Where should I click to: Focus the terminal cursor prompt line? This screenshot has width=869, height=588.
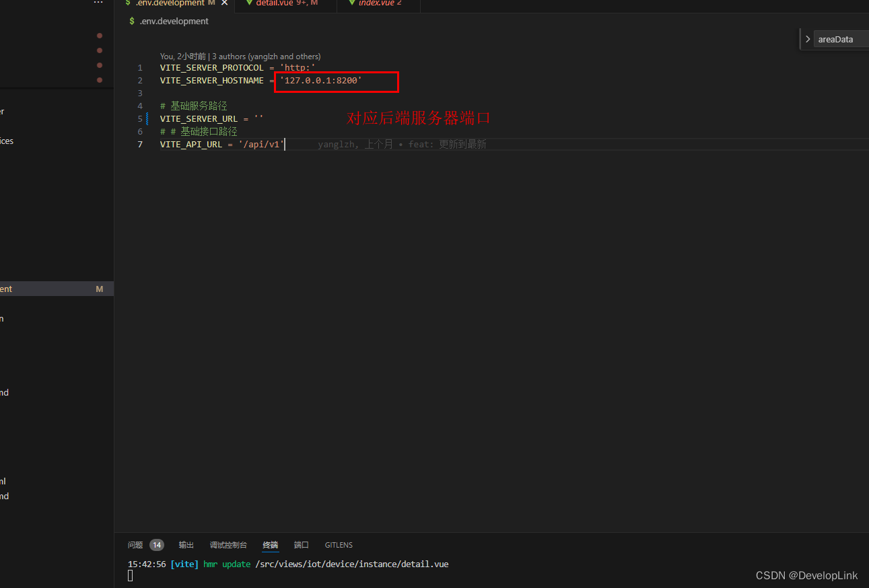pyautogui.click(x=131, y=576)
